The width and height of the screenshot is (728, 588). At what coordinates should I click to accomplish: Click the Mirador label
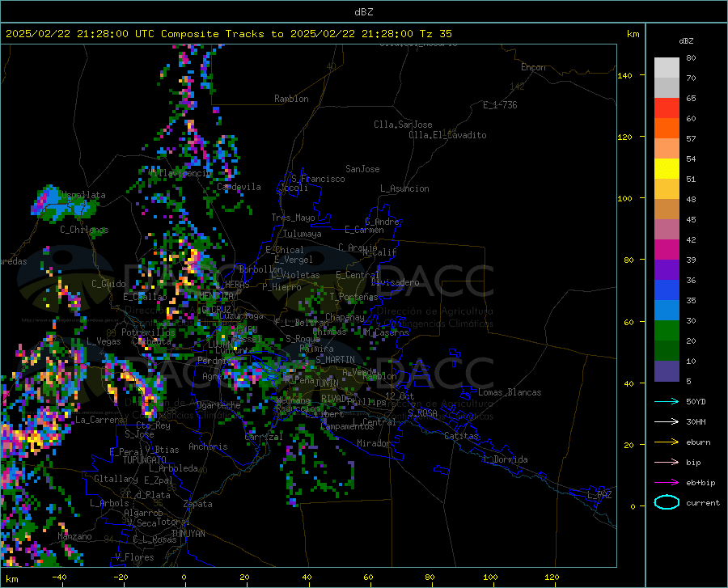click(x=374, y=443)
